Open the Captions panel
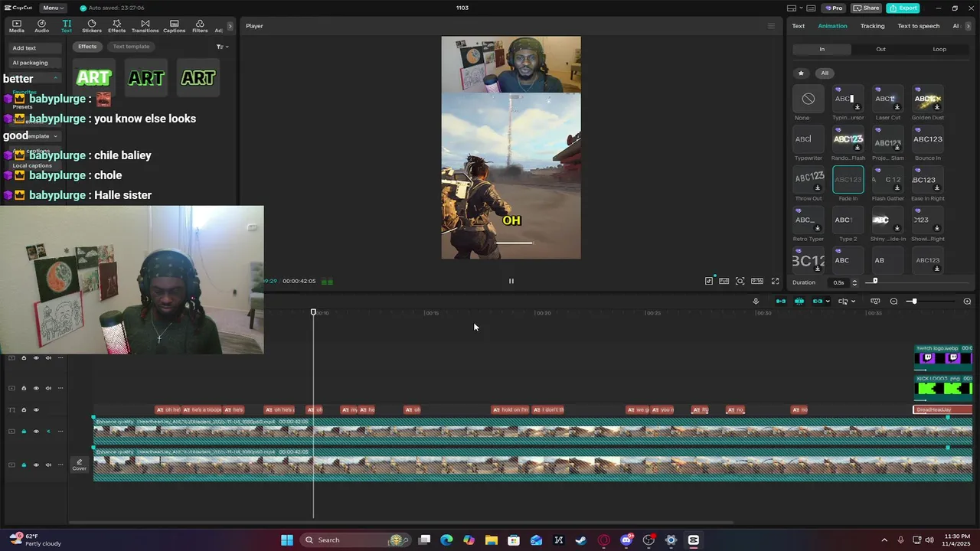980x551 pixels. pos(174,26)
